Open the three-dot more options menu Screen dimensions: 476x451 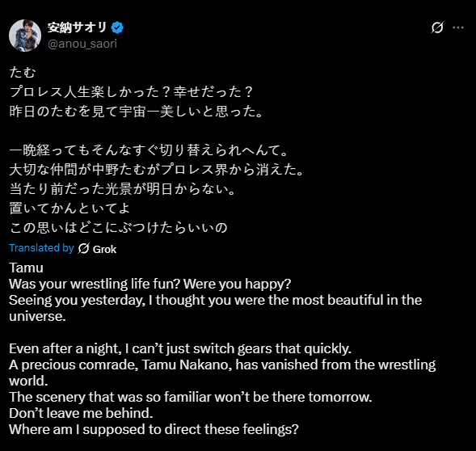click(458, 27)
